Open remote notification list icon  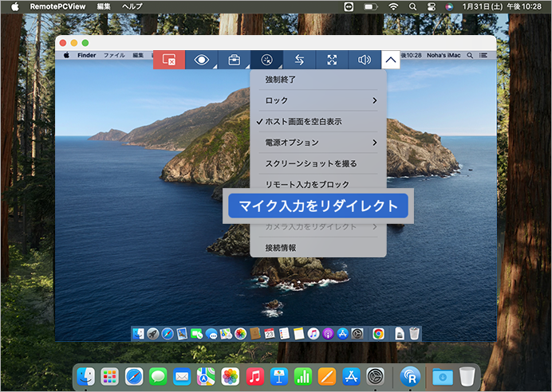[483, 55]
